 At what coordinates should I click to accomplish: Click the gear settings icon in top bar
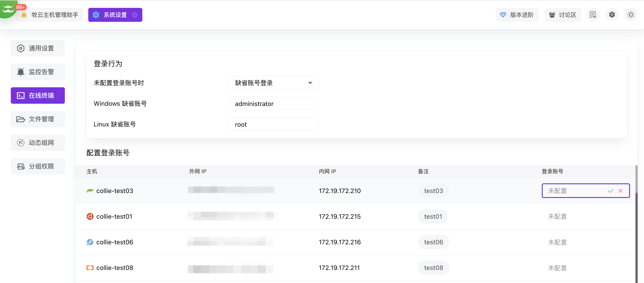[x=612, y=15]
